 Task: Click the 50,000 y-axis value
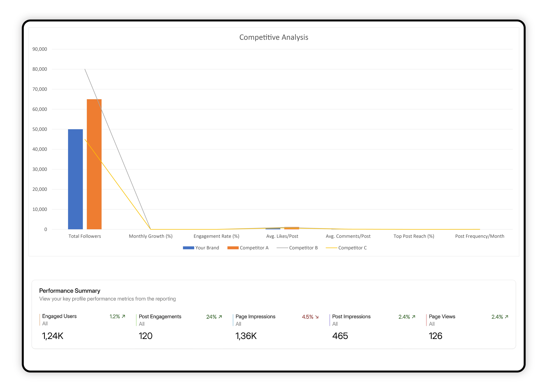tap(40, 129)
